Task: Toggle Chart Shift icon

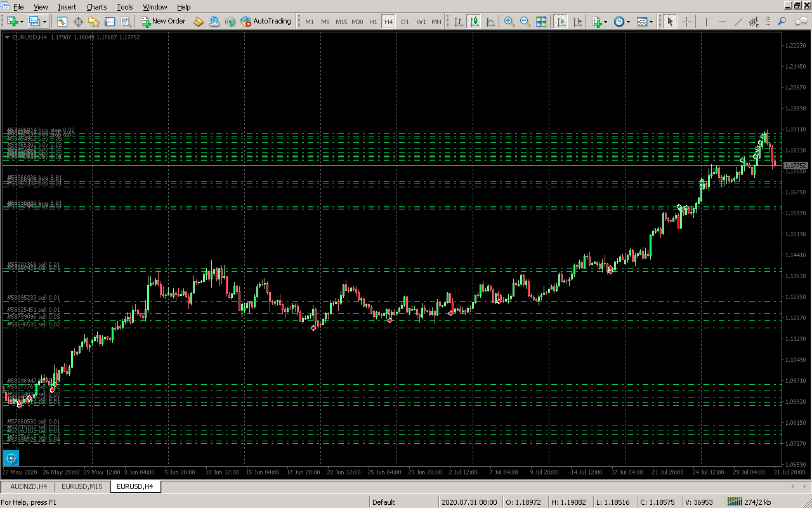Action: tap(577, 22)
